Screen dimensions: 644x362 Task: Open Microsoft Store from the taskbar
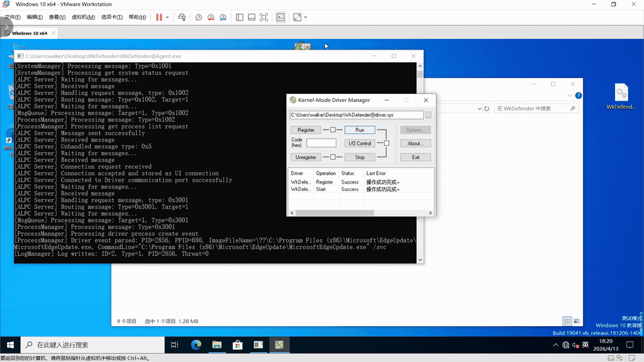point(237,345)
